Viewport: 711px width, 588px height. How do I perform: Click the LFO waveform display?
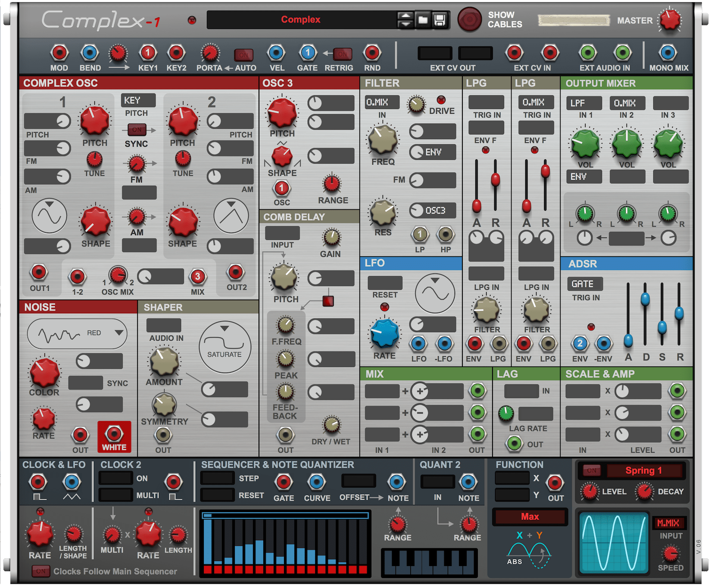click(x=435, y=293)
